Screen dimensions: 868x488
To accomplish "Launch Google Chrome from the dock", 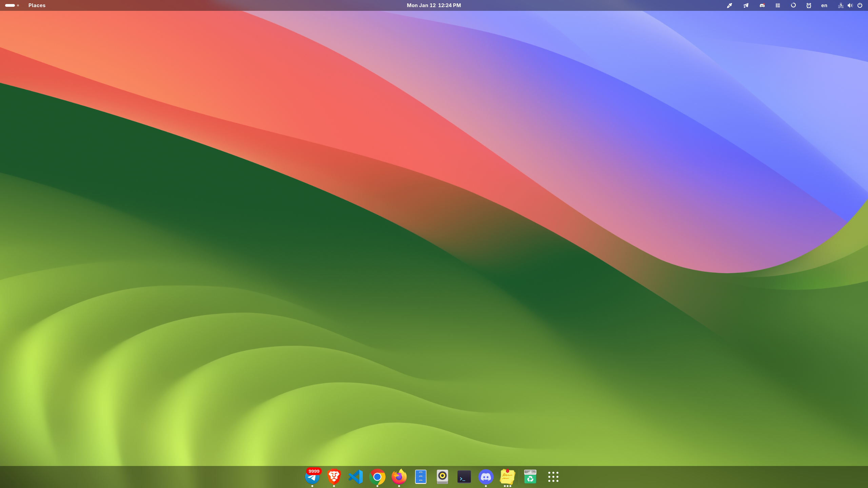I will 377,477.
